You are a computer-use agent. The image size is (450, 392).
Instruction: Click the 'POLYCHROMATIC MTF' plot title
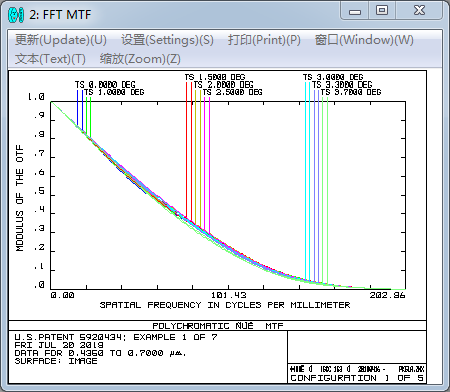[218, 326]
